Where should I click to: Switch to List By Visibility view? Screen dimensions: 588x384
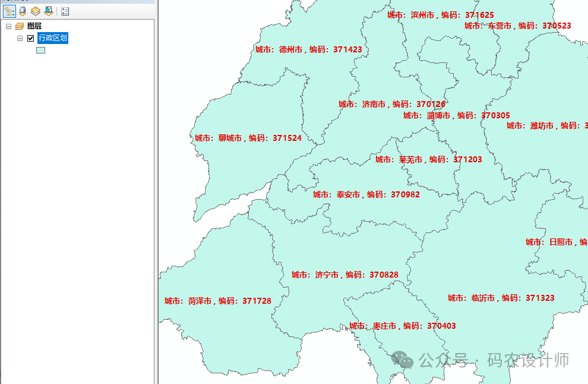tap(36, 11)
